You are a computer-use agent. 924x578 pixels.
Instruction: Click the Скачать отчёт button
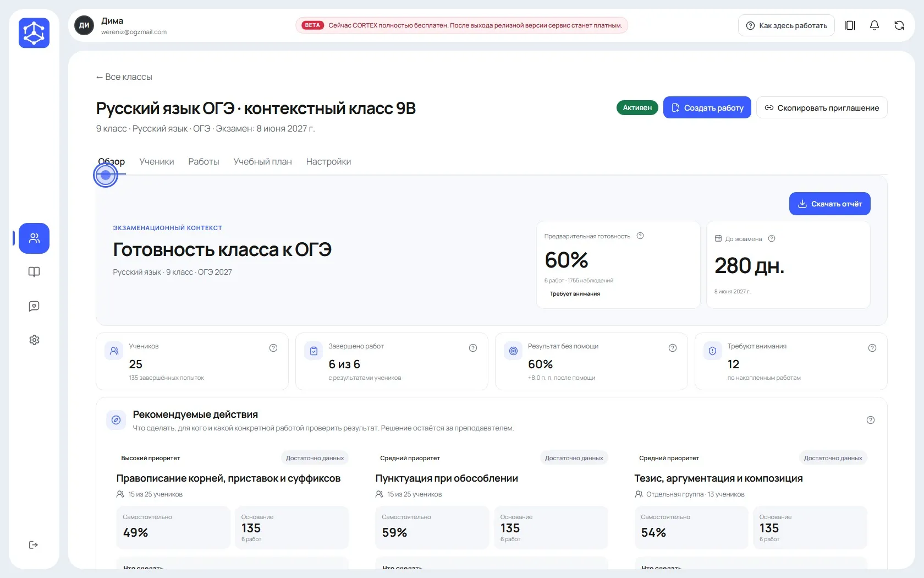[830, 204]
